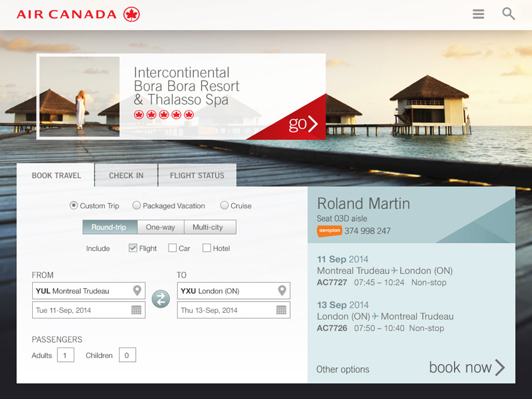The image size is (532, 399).
Task: Enable the Hotel checkbox
Action: (207, 248)
